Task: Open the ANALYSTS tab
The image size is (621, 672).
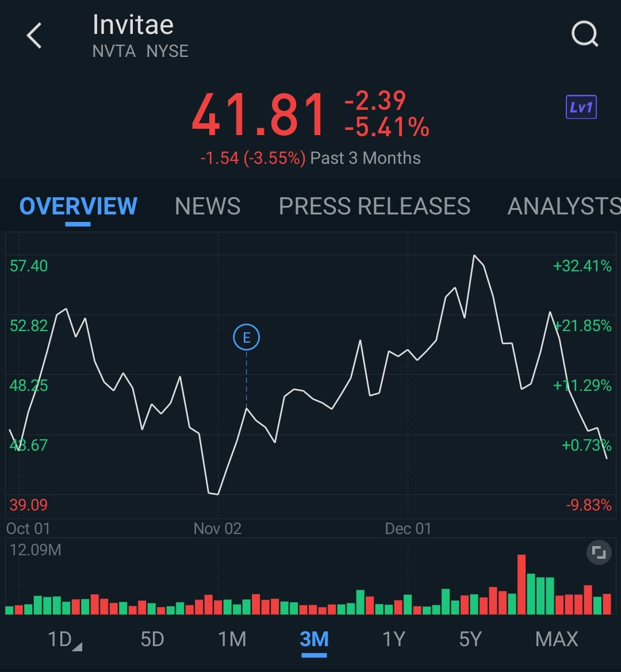Action: [x=564, y=206]
